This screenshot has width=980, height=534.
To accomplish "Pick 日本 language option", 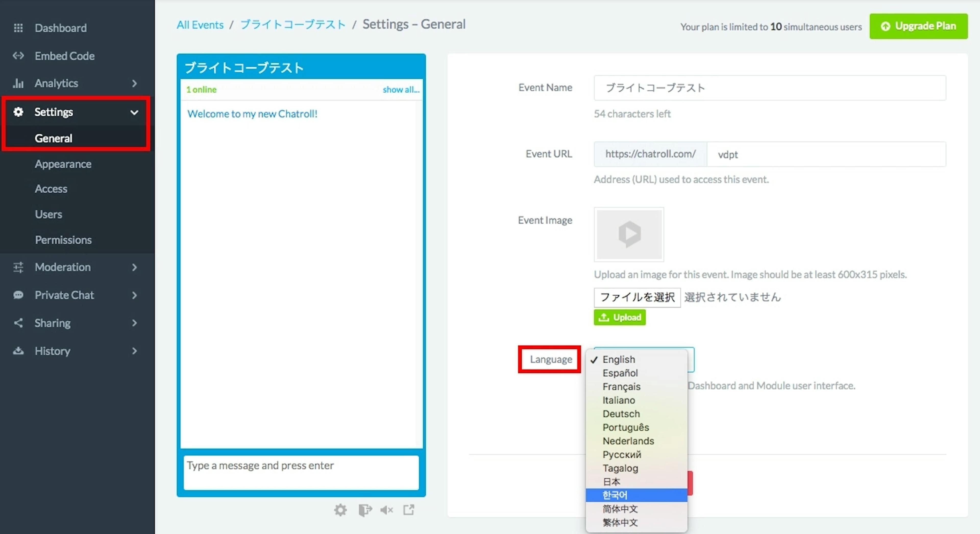I will click(x=611, y=481).
